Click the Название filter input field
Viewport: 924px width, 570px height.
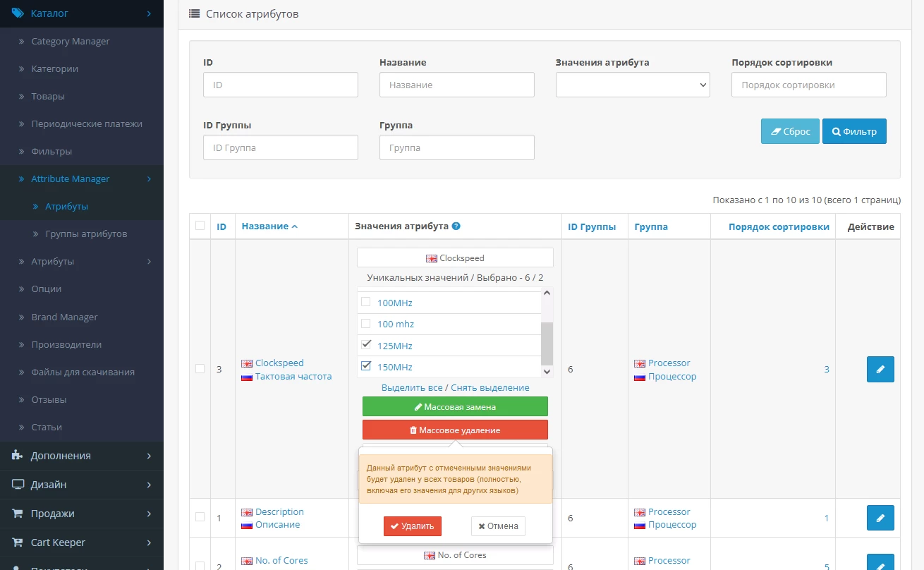[456, 85]
